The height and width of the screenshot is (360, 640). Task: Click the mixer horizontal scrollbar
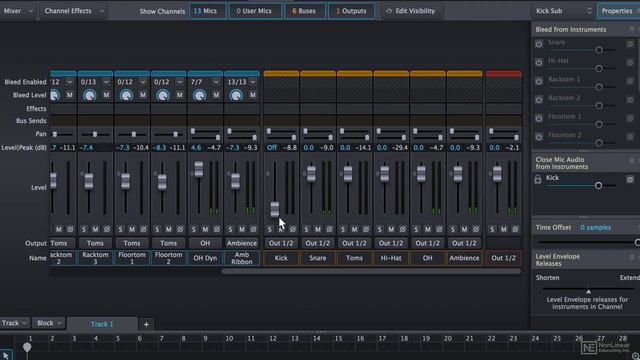point(371,271)
